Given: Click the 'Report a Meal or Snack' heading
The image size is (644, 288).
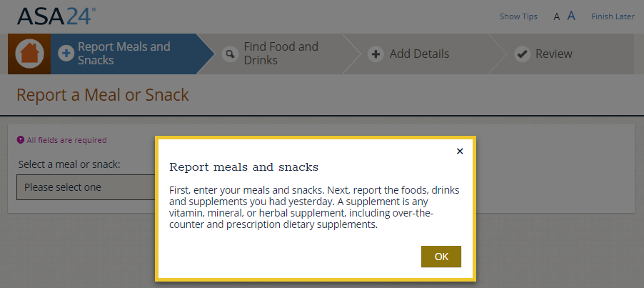Looking at the screenshot, I should (102, 95).
